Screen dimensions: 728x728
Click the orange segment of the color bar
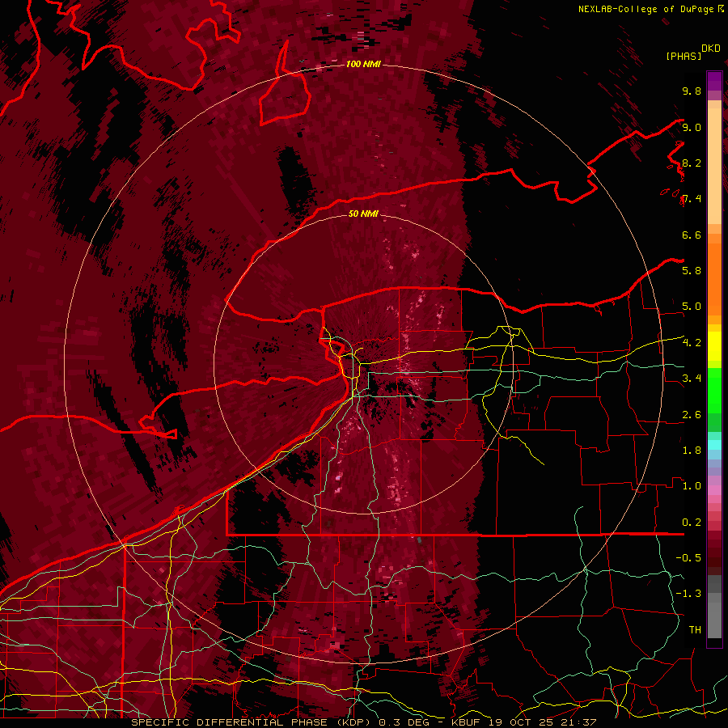pos(714,278)
